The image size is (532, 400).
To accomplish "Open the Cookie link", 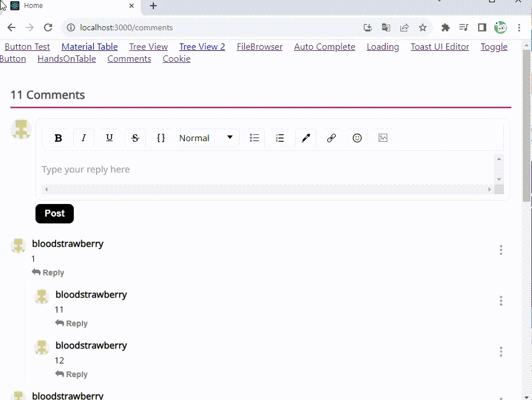I will pos(176,59).
